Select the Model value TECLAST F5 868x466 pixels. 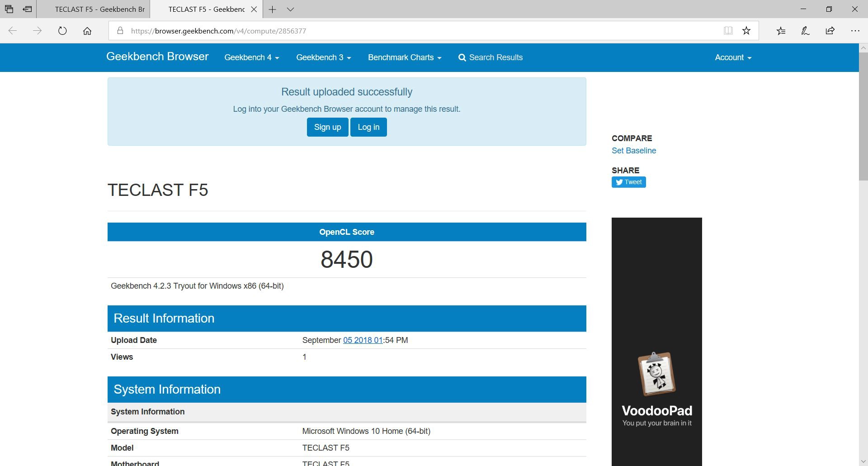pyautogui.click(x=325, y=448)
